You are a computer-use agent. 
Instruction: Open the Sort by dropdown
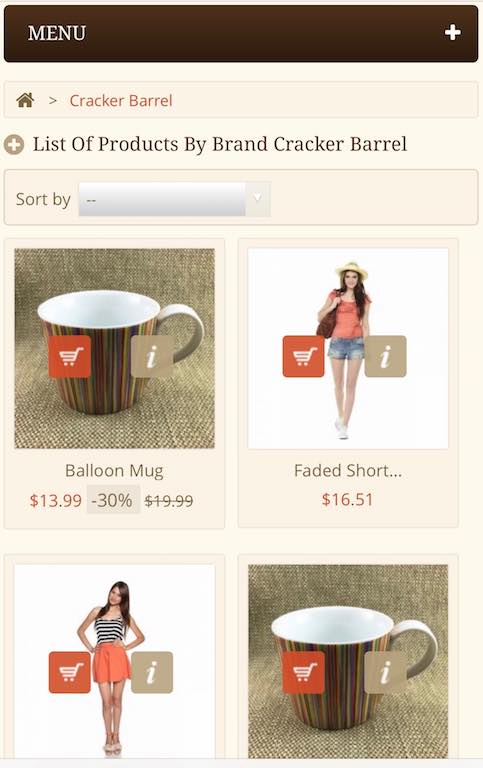pyautogui.click(x=174, y=199)
